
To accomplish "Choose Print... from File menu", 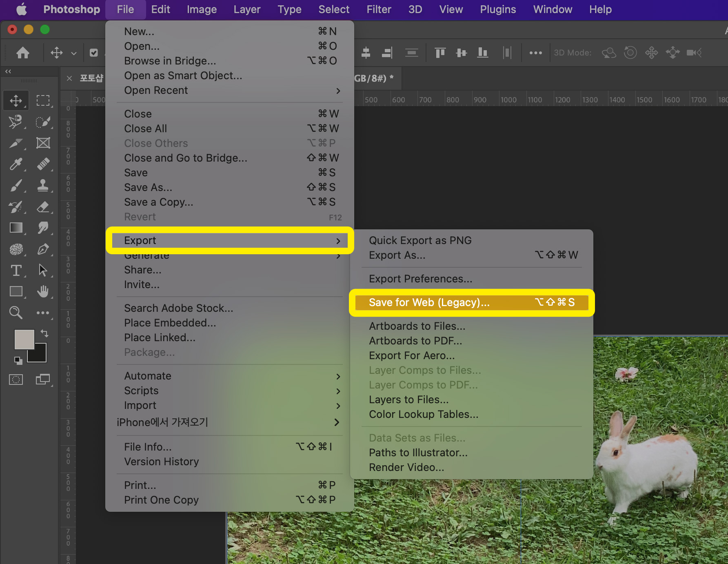I will 230,485.
